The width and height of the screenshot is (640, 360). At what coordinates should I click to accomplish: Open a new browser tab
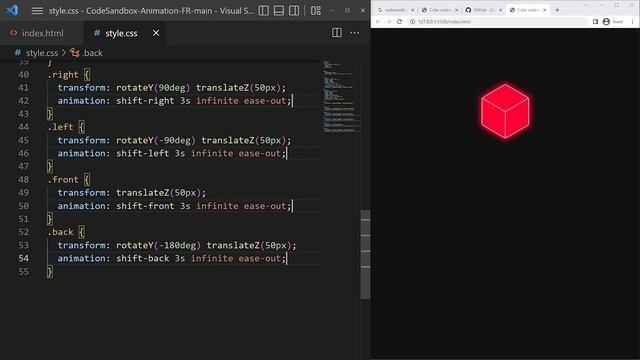(557, 10)
